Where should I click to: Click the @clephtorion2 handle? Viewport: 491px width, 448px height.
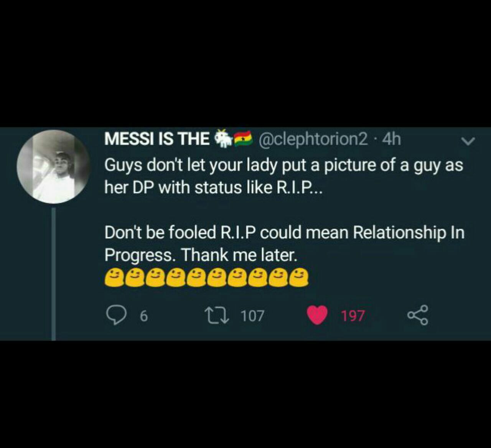313,139
